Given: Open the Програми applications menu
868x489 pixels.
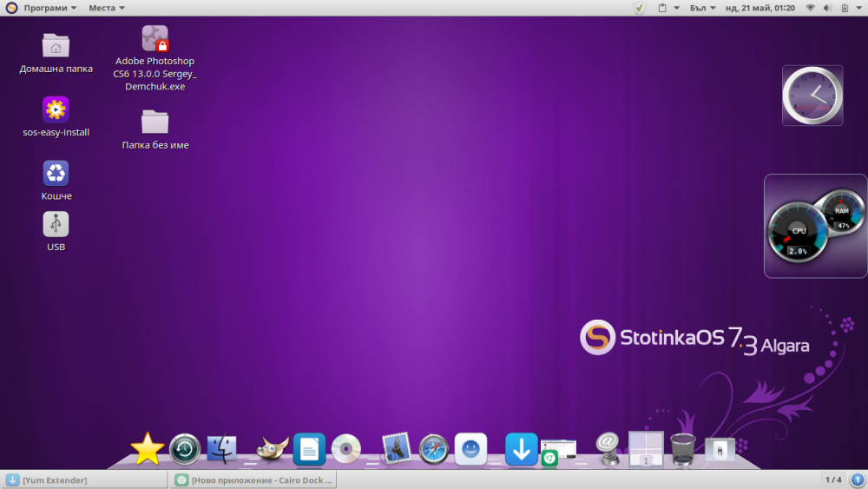Looking at the screenshot, I should 49,8.
